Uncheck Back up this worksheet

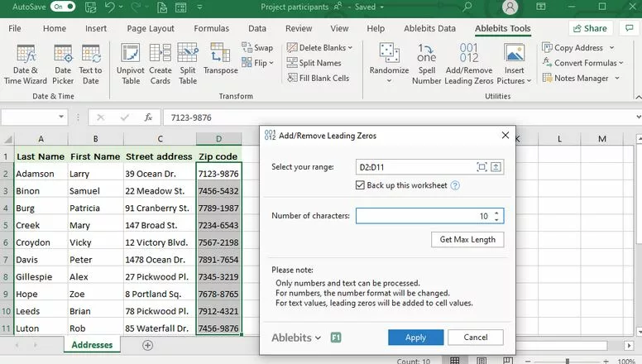(x=360, y=185)
